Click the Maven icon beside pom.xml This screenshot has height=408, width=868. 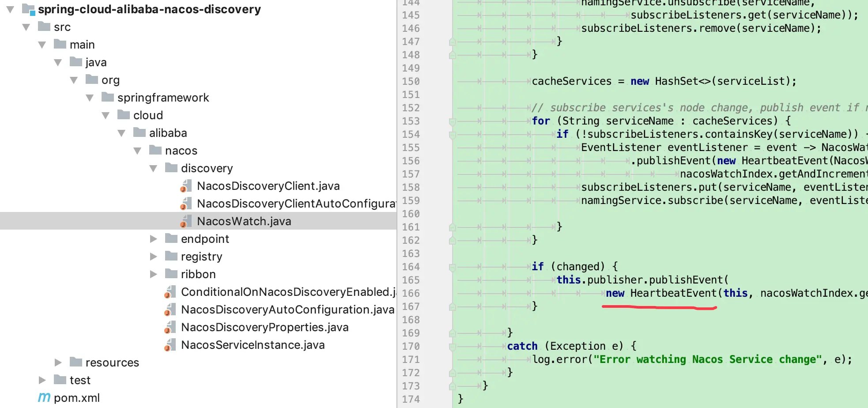point(44,397)
